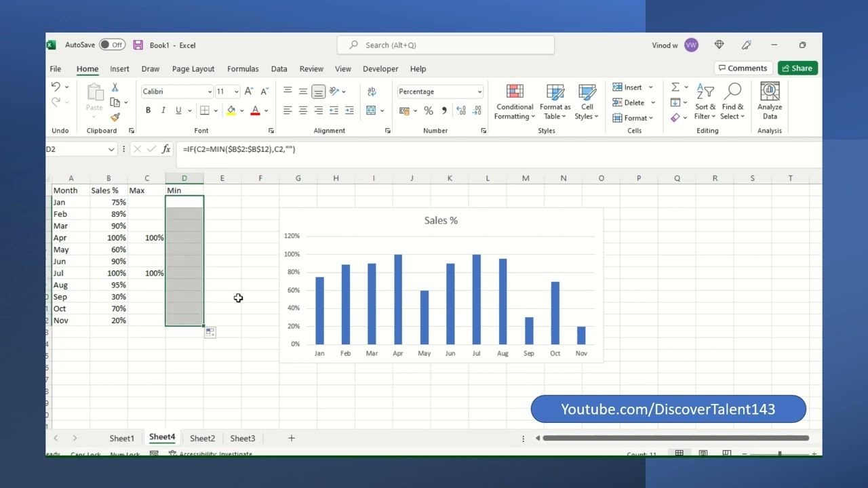The width and height of the screenshot is (868, 488).
Task: Open Format as Table menu
Action: [x=555, y=102]
